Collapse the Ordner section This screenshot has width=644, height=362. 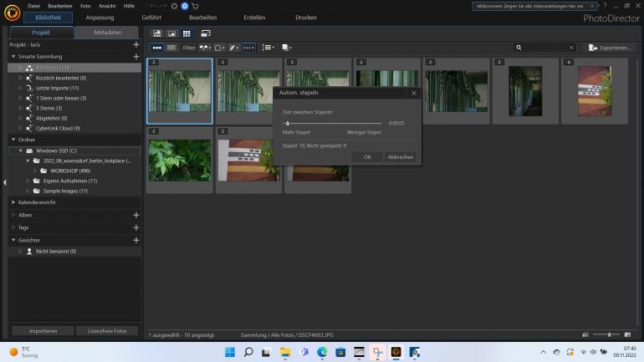13,140
